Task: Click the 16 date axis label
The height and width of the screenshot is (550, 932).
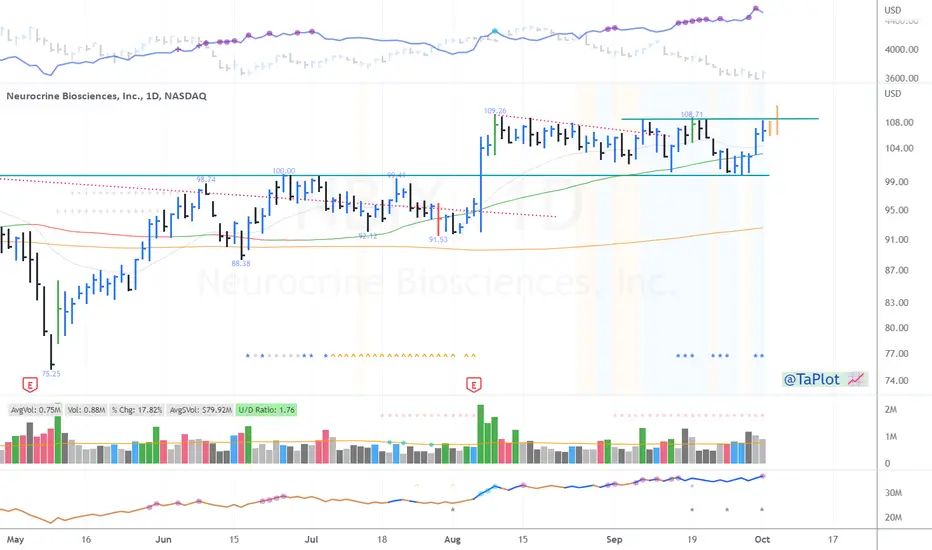Action: pyautogui.click(x=86, y=539)
